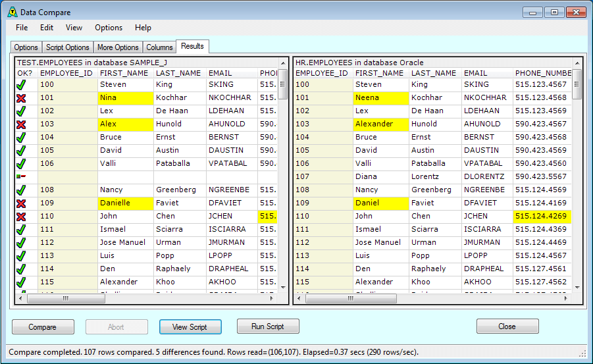The width and height of the screenshot is (593, 364).
Task: Click the Data Compare app icon in title bar
Action: [13, 12]
